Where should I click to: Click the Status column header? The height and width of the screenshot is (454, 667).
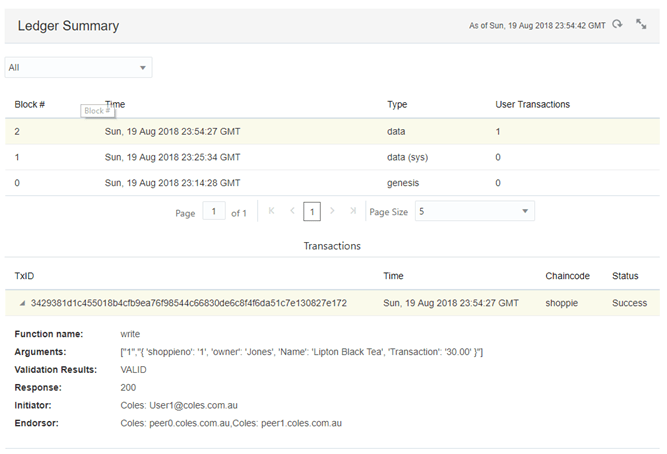(625, 275)
